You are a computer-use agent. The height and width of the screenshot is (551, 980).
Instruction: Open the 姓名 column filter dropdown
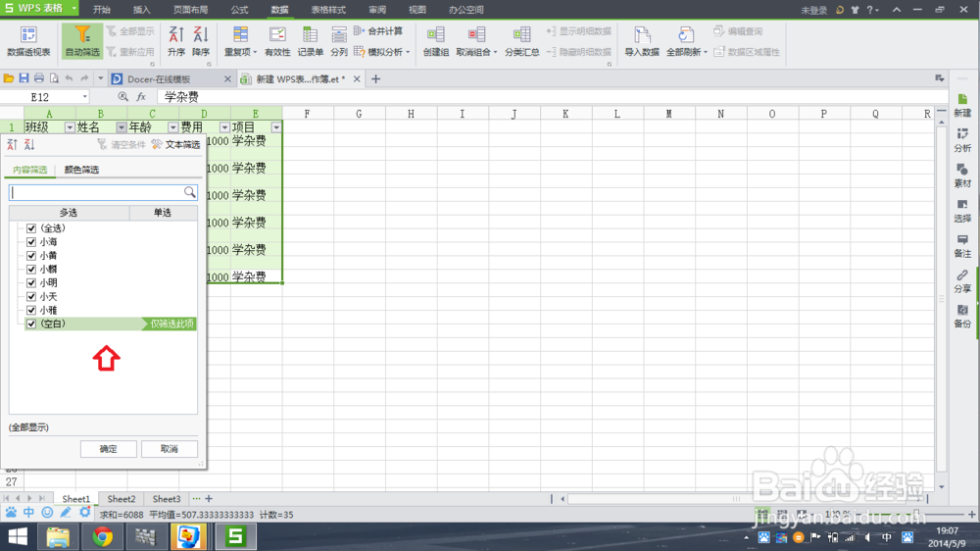[122, 127]
